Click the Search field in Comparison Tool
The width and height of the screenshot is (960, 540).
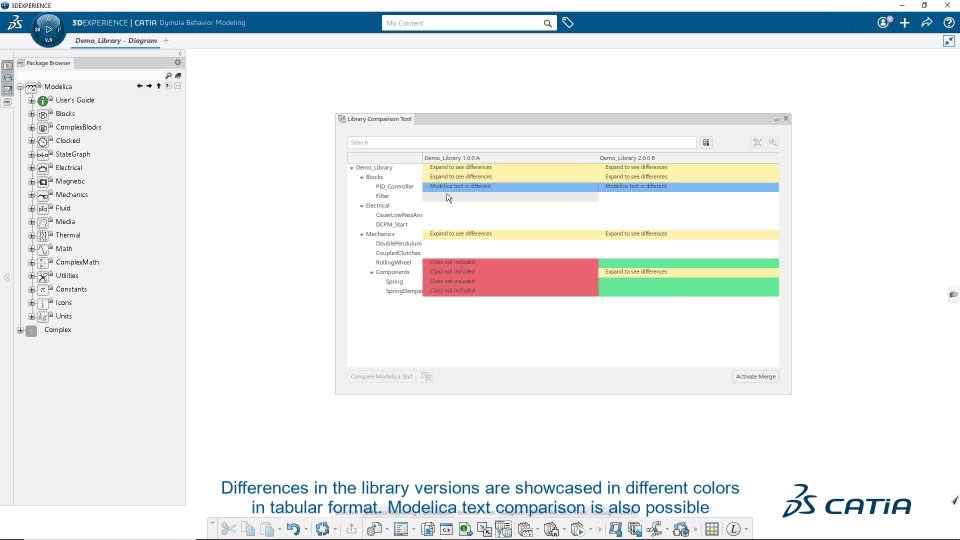coord(522,143)
